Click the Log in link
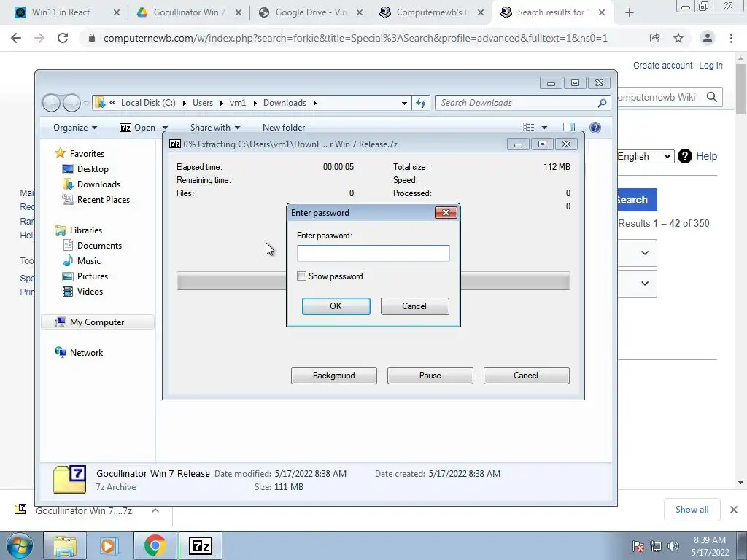 coord(711,65)
